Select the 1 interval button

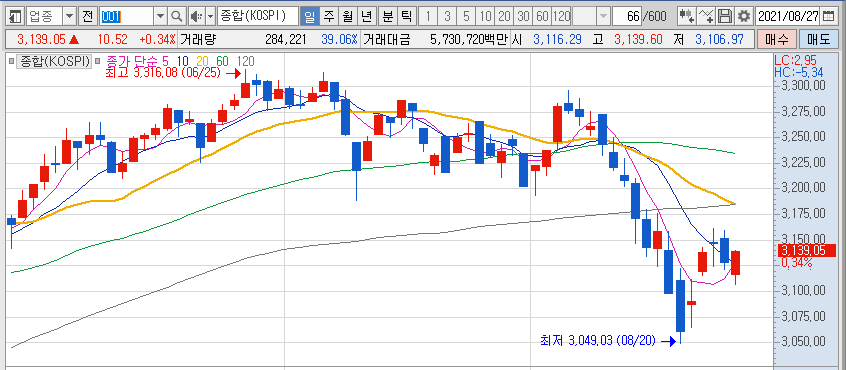click(428, 16)
